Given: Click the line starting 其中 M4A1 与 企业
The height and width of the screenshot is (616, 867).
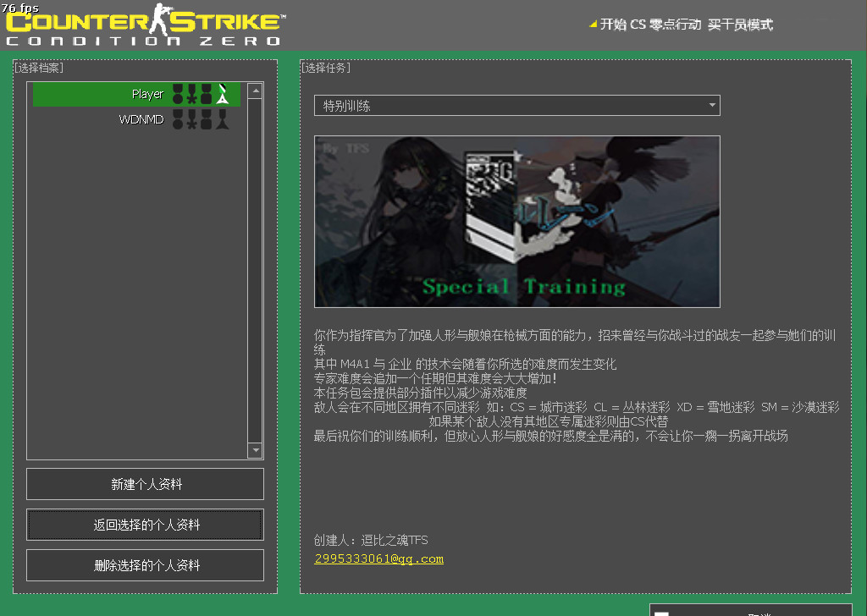Looking at the screenshot, I should [465, 364].
